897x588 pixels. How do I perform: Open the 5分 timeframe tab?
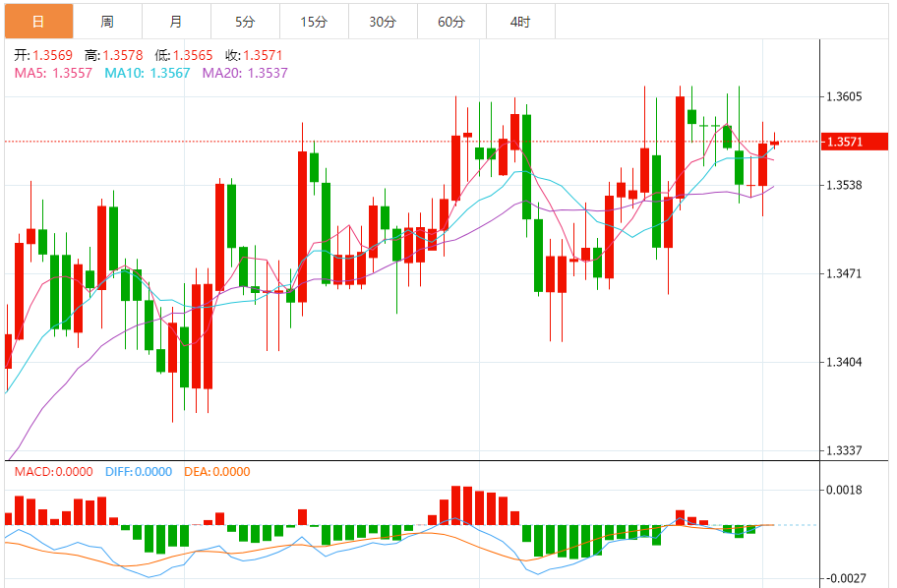[x=245, y=22]
